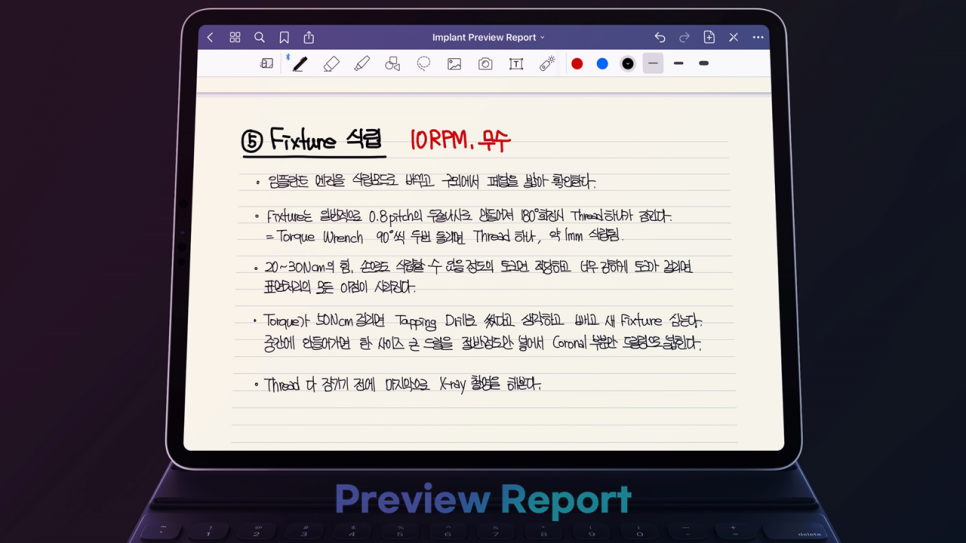Insert an image with the Image tool

454,64
